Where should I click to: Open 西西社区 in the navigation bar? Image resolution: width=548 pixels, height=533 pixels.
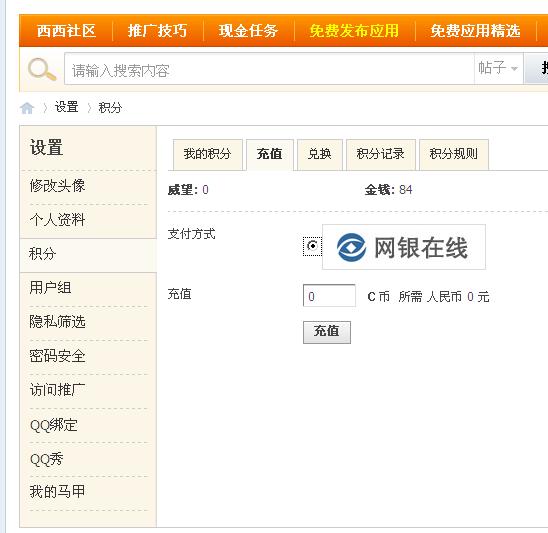click(66, 31)
